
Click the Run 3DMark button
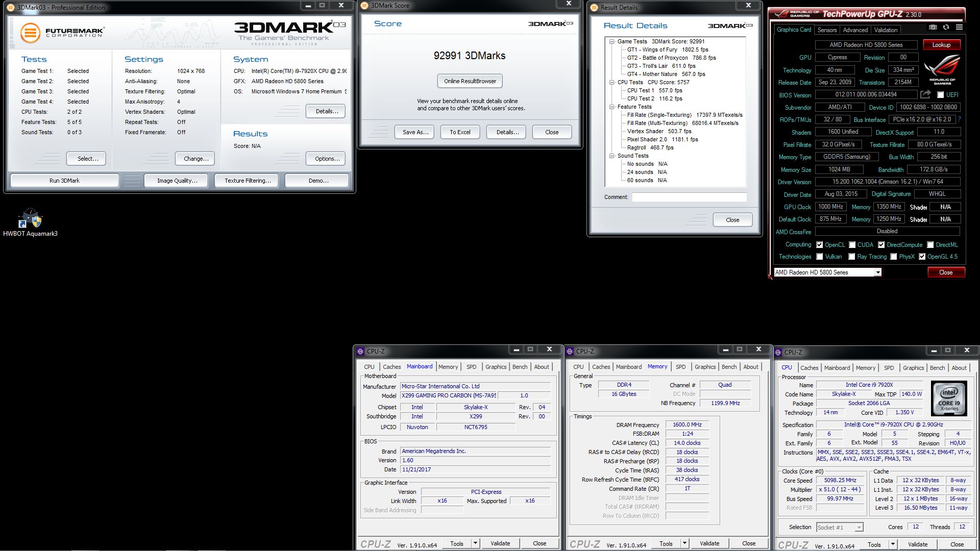pos(64,181)
